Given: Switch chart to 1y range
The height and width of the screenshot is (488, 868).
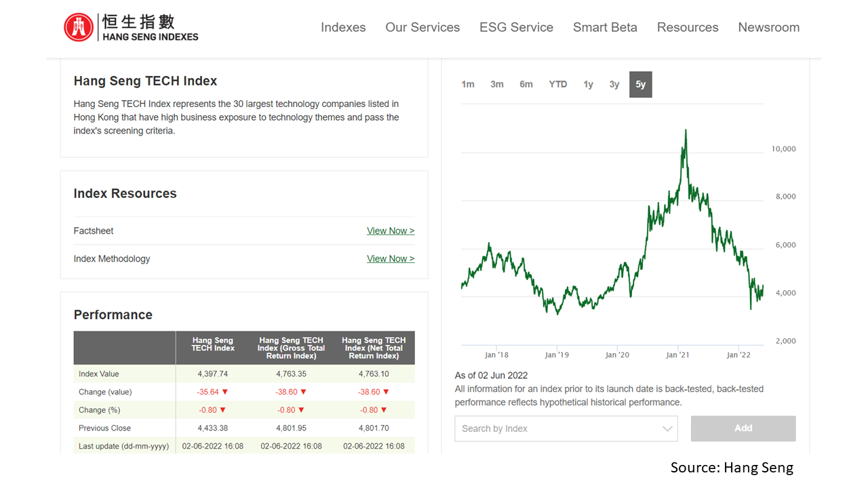Looking at the screenshot, I should tap(588, 85).
